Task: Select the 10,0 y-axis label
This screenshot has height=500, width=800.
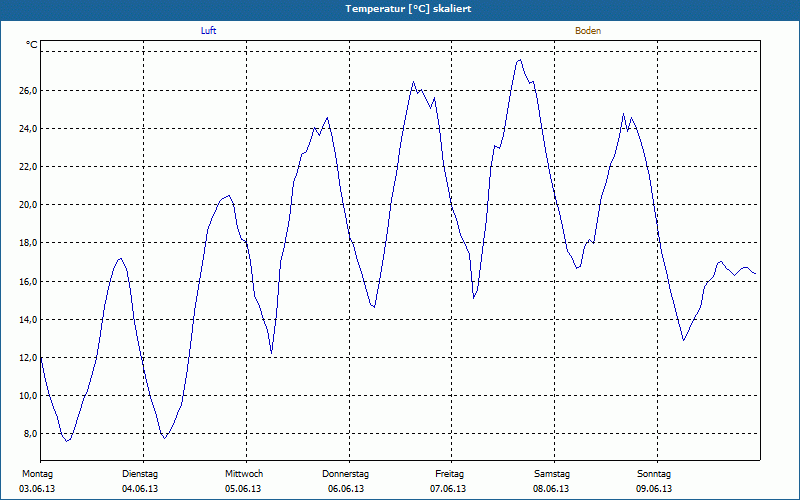Action: coord(29,396)
